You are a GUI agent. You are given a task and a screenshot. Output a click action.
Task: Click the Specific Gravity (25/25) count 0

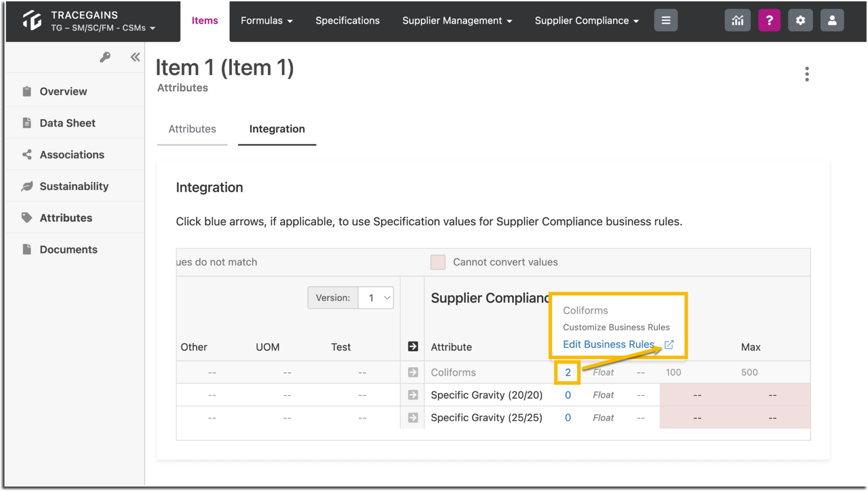point(568,418)
